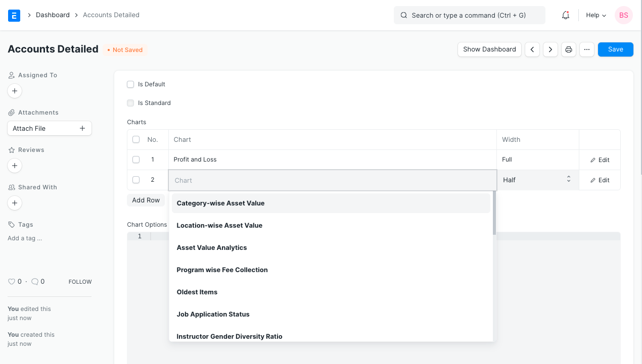Image resolution: width=642 pixels, height=364 pixels.
Task: Check the select-all checkbox in the Charts table
Action: pos(135,139)
